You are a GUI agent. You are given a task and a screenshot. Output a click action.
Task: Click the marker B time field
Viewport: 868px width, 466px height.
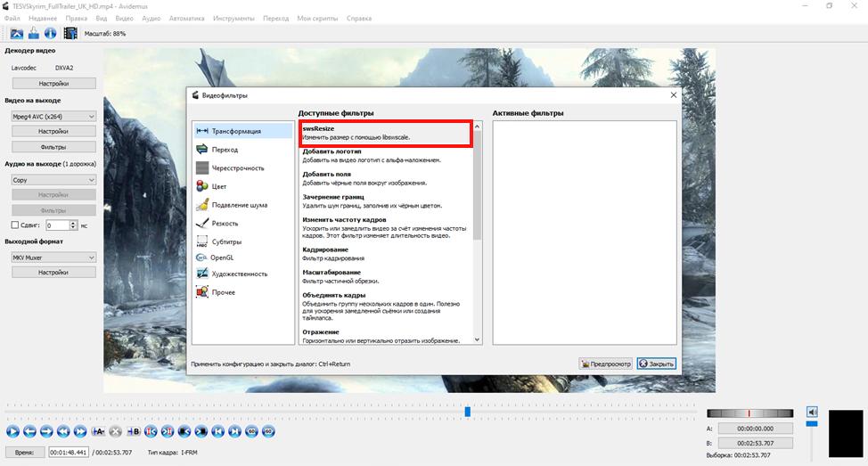(x=755, y=444)
